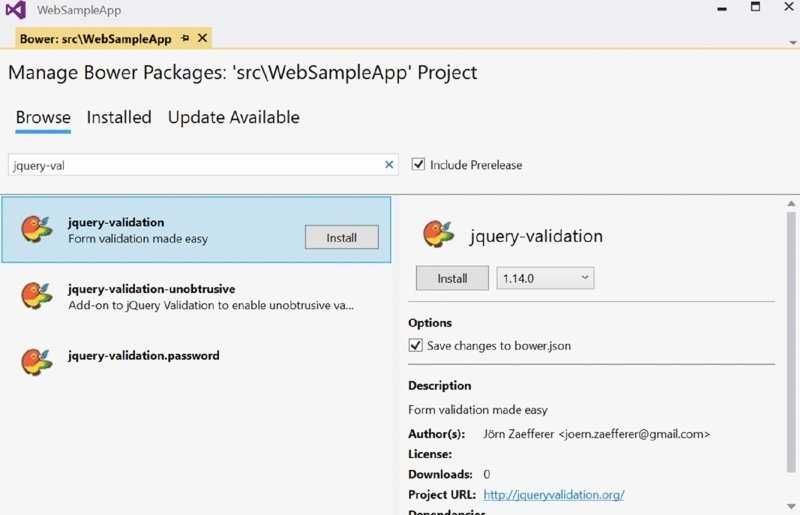Click the jquery-validation.password package icon
This screenshot has width=800, height=515.
pyautogui.click(x=37, y=361)
